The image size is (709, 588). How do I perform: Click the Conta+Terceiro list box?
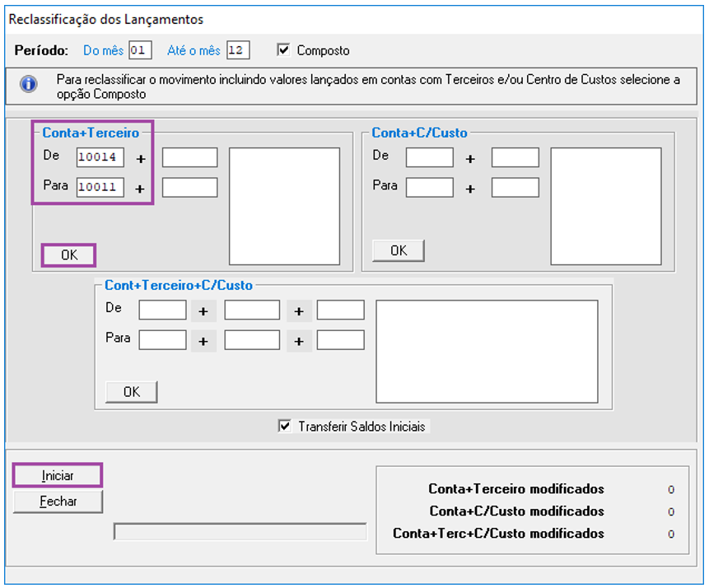[x=284, y=206]
